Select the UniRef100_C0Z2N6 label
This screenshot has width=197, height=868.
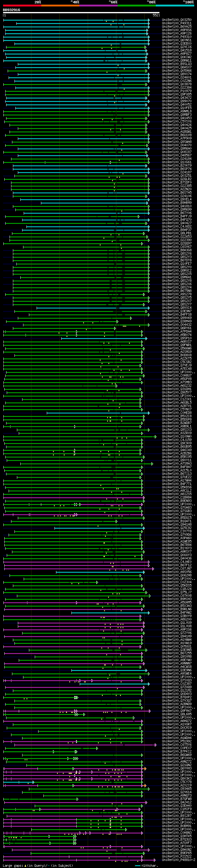pyautogui.click(x=177, y=81)
